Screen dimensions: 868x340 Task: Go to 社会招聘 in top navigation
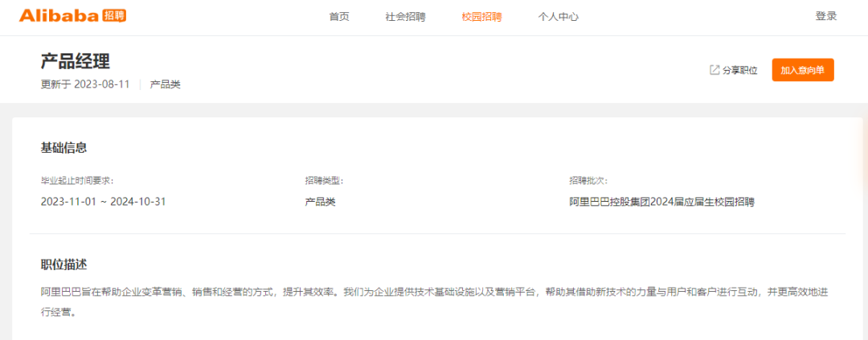pyautogui.click(x=405, y=17)
